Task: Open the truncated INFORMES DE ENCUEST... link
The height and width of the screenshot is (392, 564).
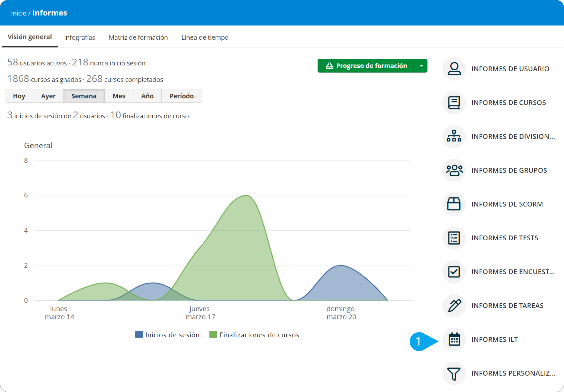Action: [x=513, y=272]
